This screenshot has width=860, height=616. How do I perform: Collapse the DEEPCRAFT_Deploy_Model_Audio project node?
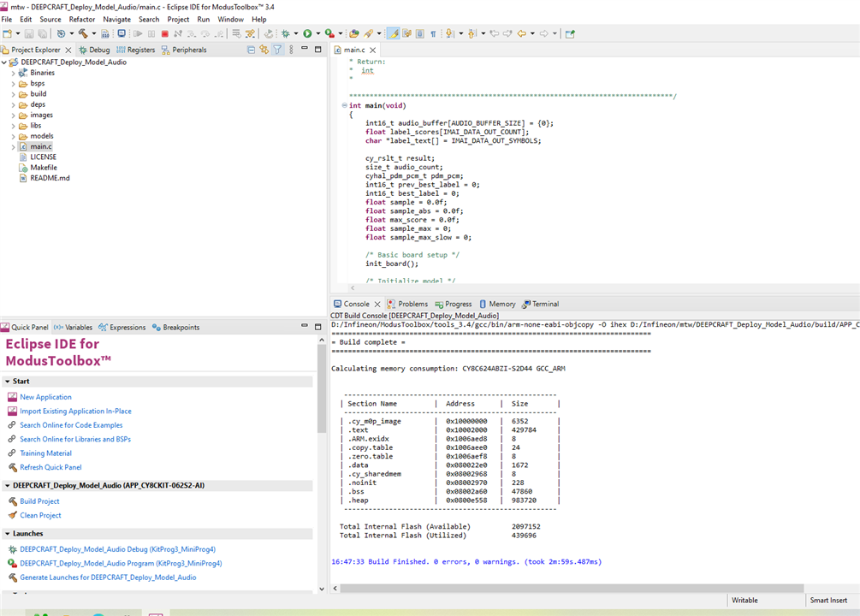click(x=4, y=62)
